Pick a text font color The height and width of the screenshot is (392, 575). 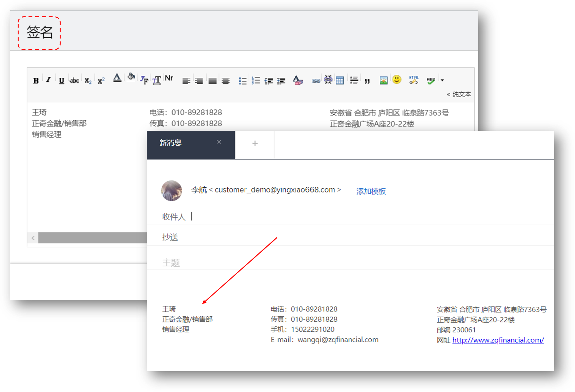point(117,78)
